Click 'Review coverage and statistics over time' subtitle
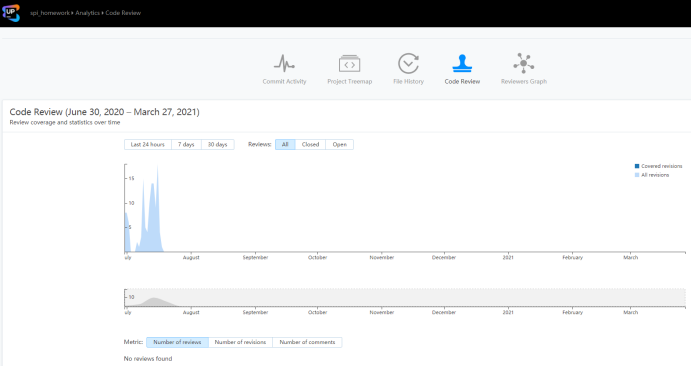 [65, 123]
